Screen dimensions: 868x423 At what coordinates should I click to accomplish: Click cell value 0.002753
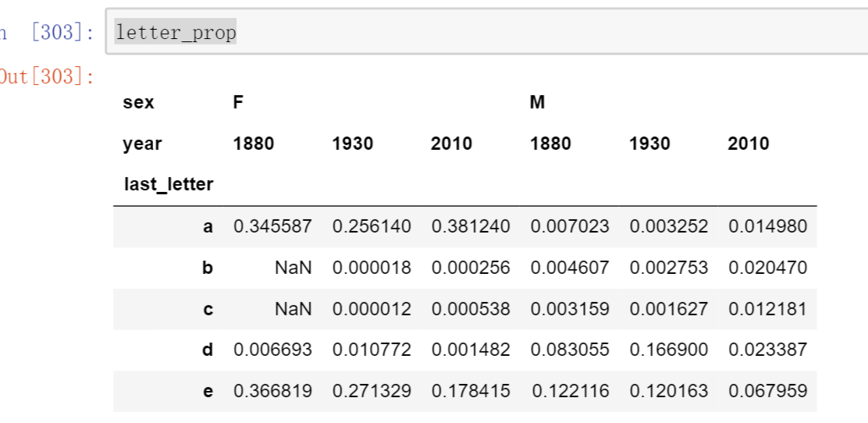pyautogui.click(x=669, y=268)
